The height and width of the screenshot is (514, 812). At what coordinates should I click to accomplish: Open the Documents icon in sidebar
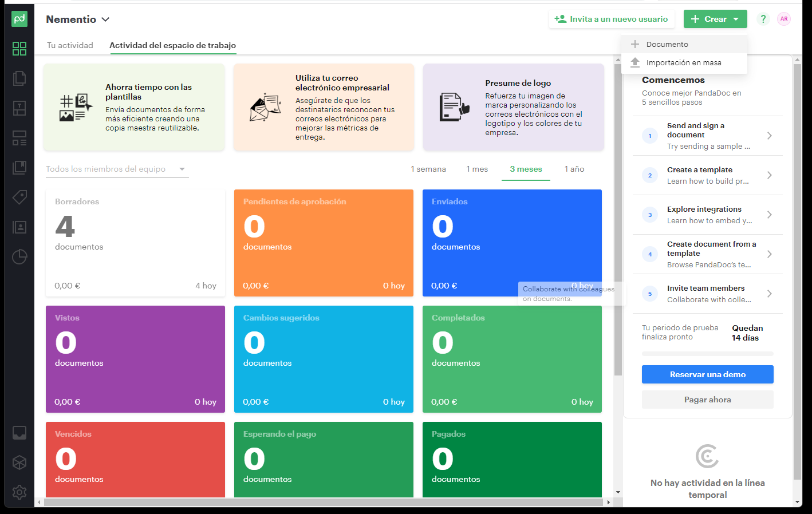(19, 78)
